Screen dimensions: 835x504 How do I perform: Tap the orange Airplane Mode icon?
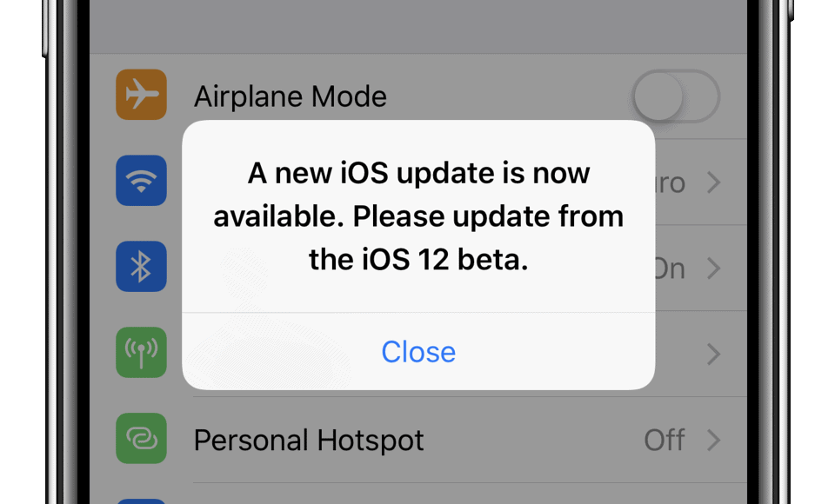tap(141, 95)
